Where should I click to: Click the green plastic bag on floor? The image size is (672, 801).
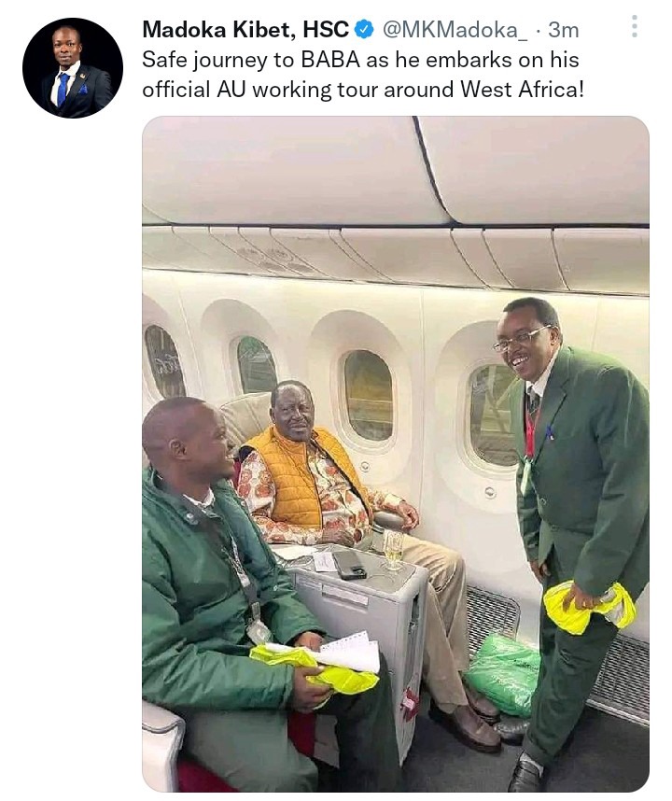pyautogui.click(x=503, y=674)
